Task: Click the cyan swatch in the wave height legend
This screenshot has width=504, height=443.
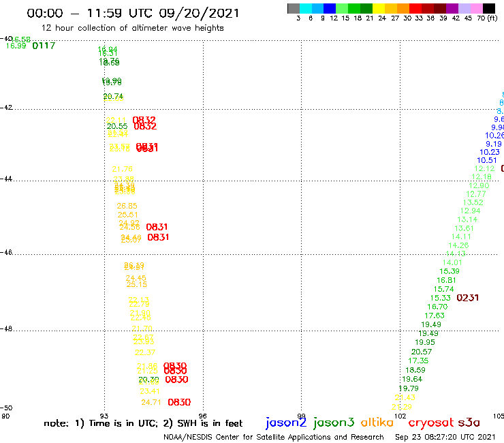Action: pos(306,8)
